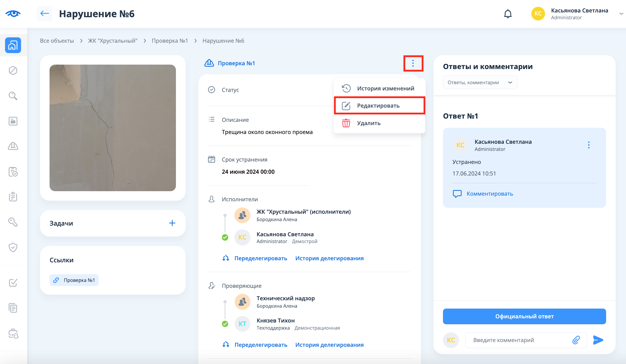The width and height of the screenshot is (626, 364).
Task: Click the back arrow next to the Нарушение №6 title
Action: pyautogui.click(x=45, y=14)
